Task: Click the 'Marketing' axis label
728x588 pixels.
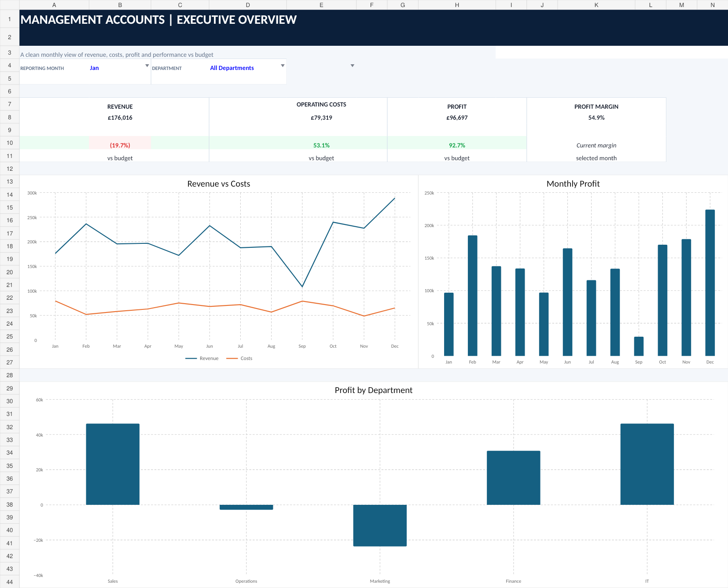Action: pos(380,581)
